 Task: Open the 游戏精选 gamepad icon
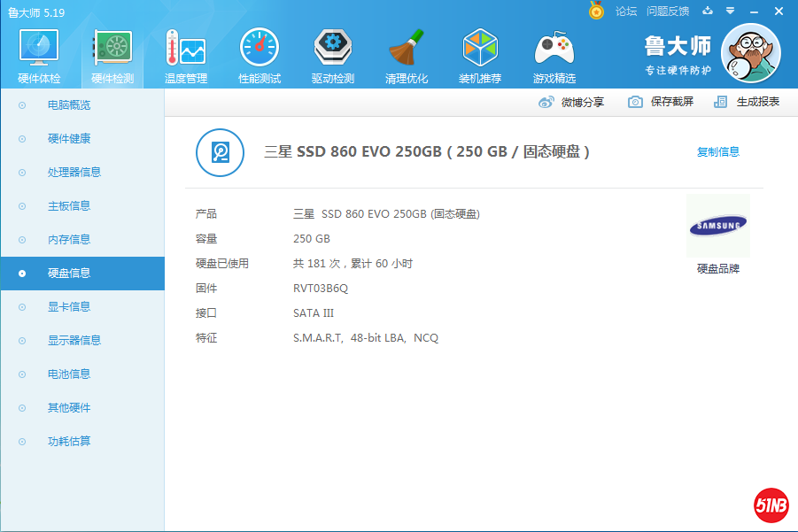[554, 49]
